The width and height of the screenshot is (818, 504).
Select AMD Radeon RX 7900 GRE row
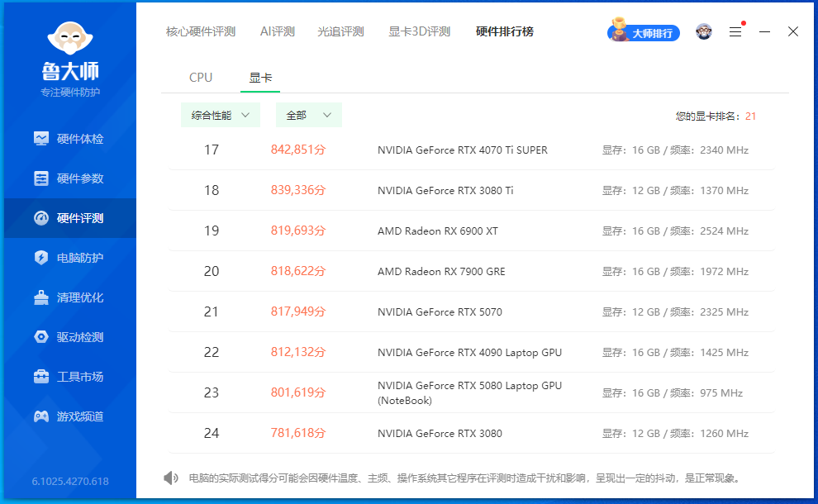472,271
